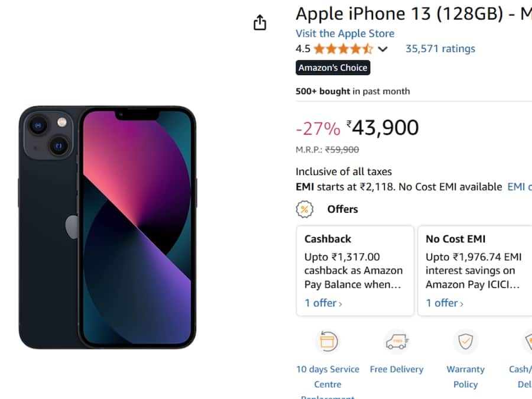Open the Visit the Apple Store link

(x=345, y=34)
